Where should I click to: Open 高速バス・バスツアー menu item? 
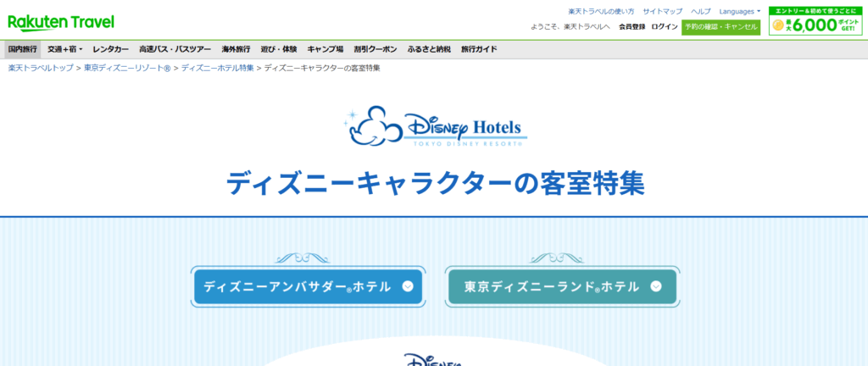175,49
